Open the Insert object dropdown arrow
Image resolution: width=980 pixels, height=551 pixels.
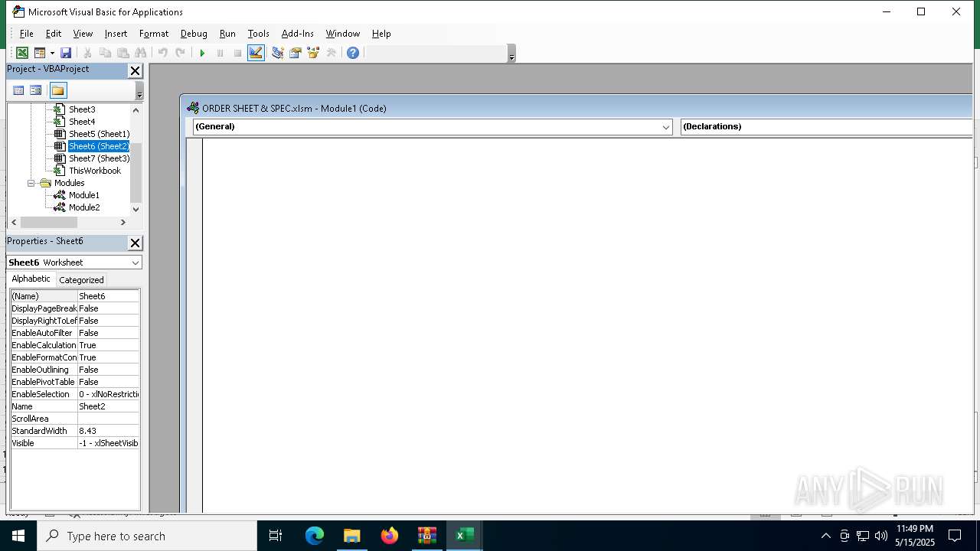[x=52, y=53]
